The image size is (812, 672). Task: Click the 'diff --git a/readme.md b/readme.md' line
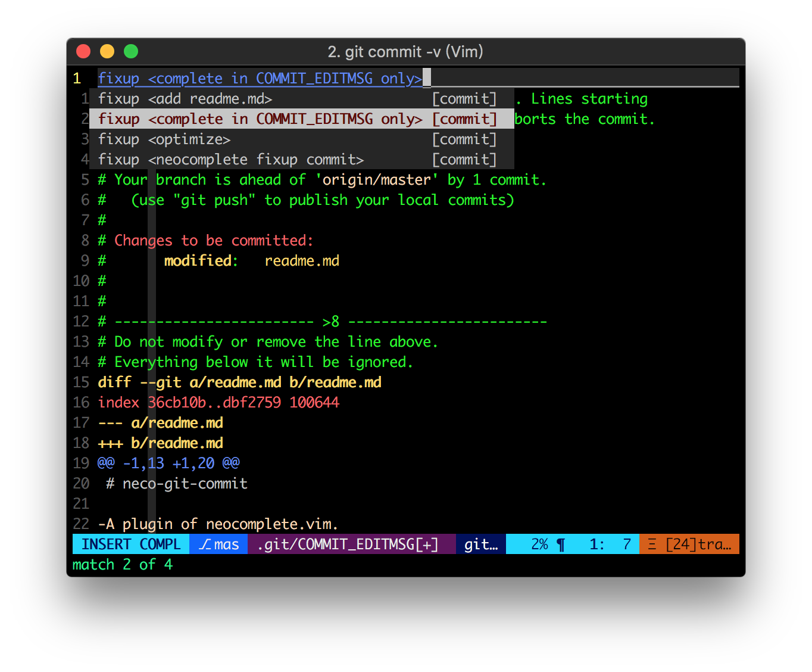pos(239,382)
